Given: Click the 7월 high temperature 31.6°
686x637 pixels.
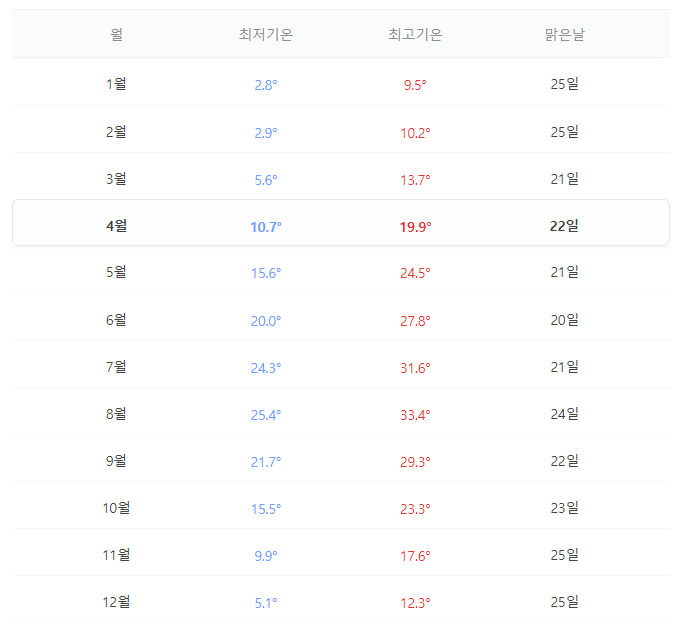Looking at the screenshot, I should tap(415, 368).
